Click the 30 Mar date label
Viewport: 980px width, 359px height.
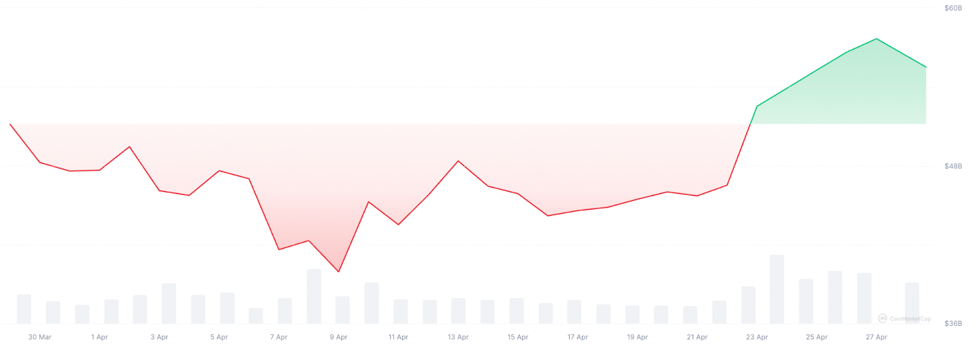pos(40,337)
